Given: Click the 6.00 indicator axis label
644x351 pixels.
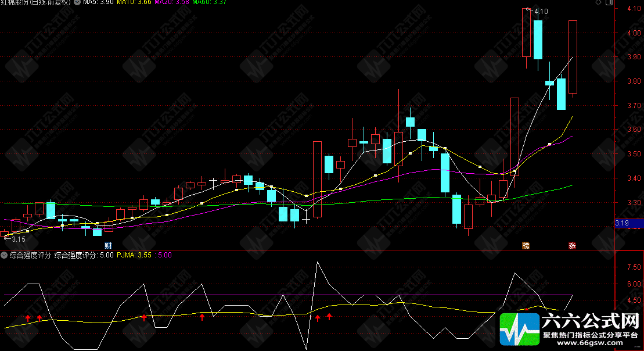Looking at the screenshot, I should coord(634,284).
